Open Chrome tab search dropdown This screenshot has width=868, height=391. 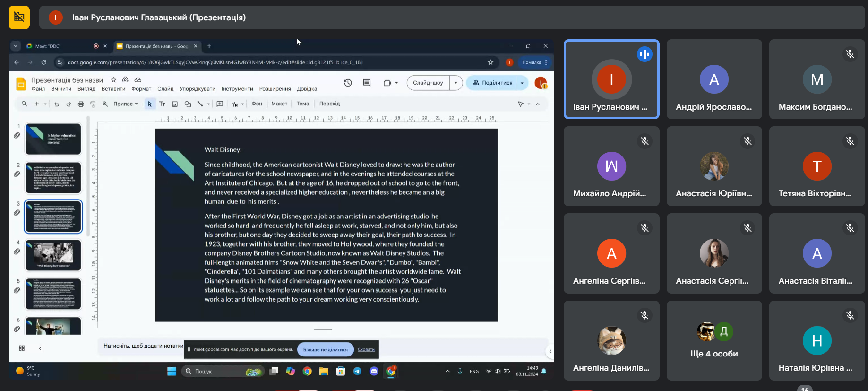(x=16, y=46)
